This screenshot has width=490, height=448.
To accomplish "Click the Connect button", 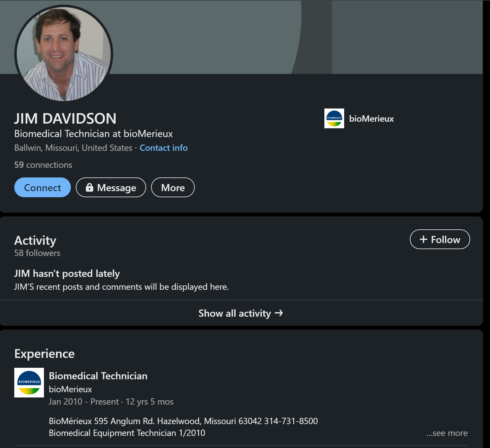I will (x=43, y=187).
